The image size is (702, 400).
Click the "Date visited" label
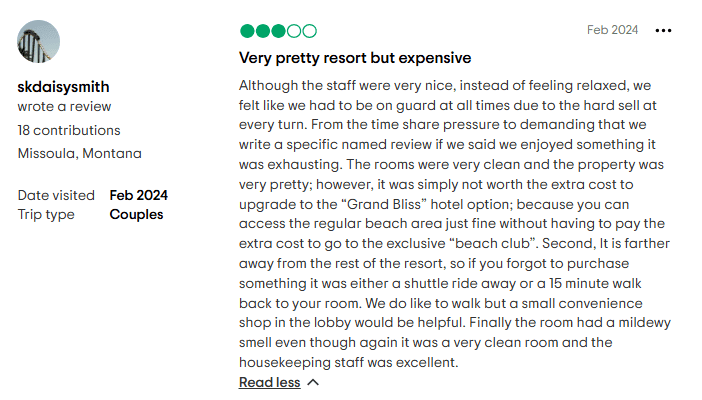tap(56, 195)
